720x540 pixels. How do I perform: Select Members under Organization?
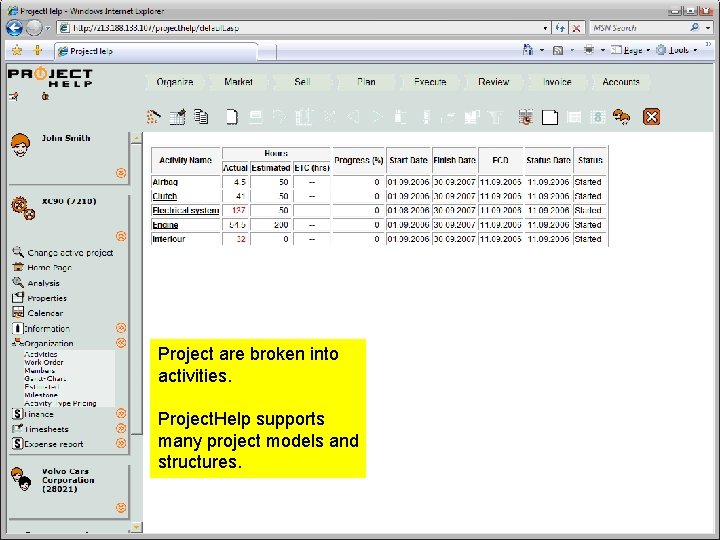click(39, 371)
